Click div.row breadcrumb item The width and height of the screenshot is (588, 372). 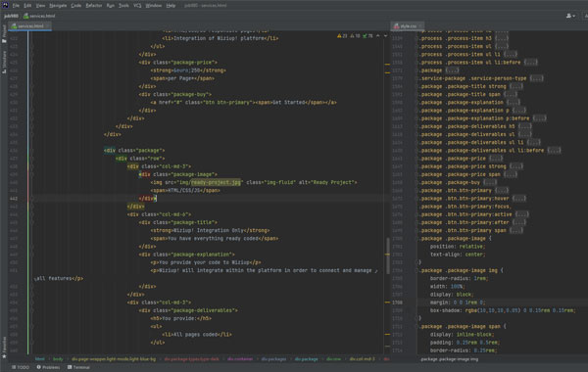pos(334,359)
